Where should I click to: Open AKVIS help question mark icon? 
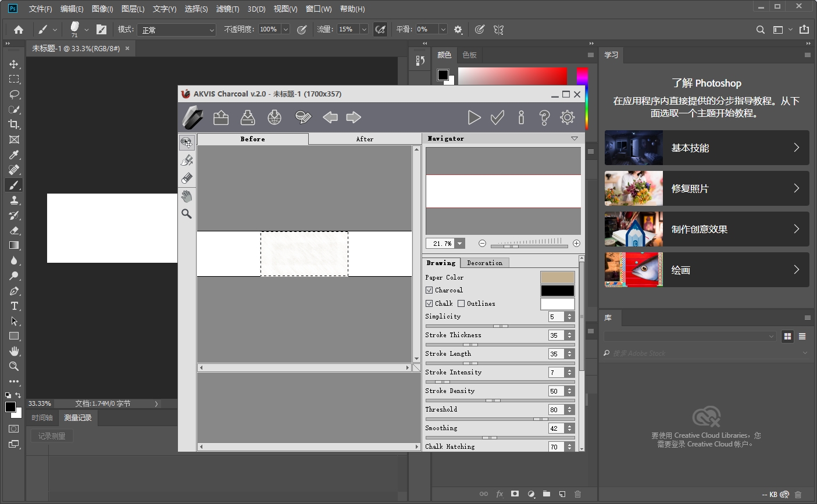pyautogui.click(x=544, y=118)
